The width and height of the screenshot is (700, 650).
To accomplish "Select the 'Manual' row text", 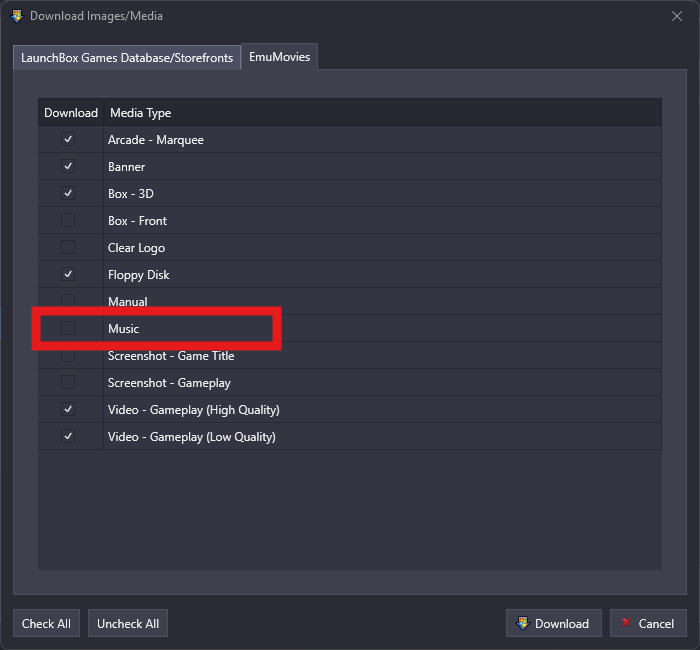I will 128,302.
